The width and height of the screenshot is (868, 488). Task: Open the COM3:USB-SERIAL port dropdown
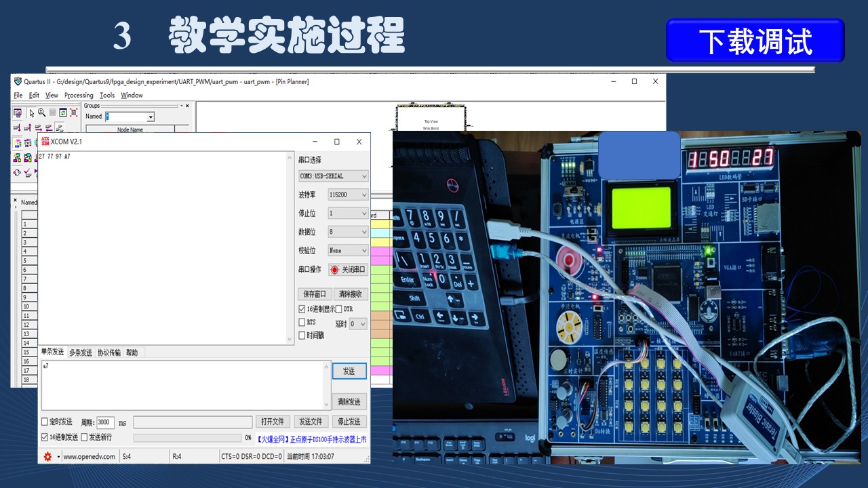(333, 176)
